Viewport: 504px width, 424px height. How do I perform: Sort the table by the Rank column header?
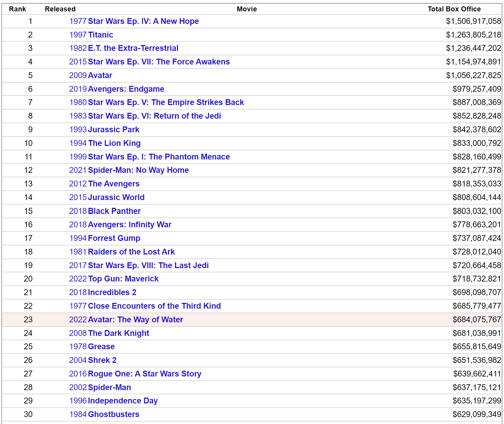tap(17, 9)
